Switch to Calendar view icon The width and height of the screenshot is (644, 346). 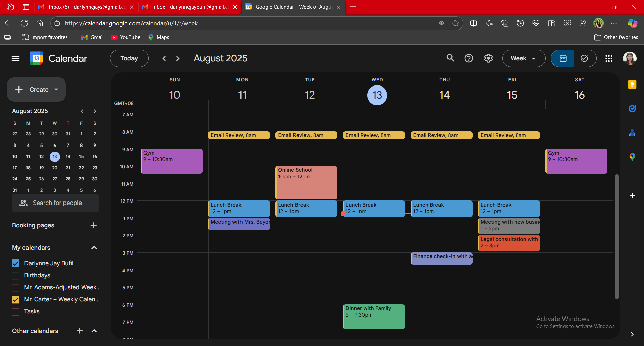(x=562, y=58)
